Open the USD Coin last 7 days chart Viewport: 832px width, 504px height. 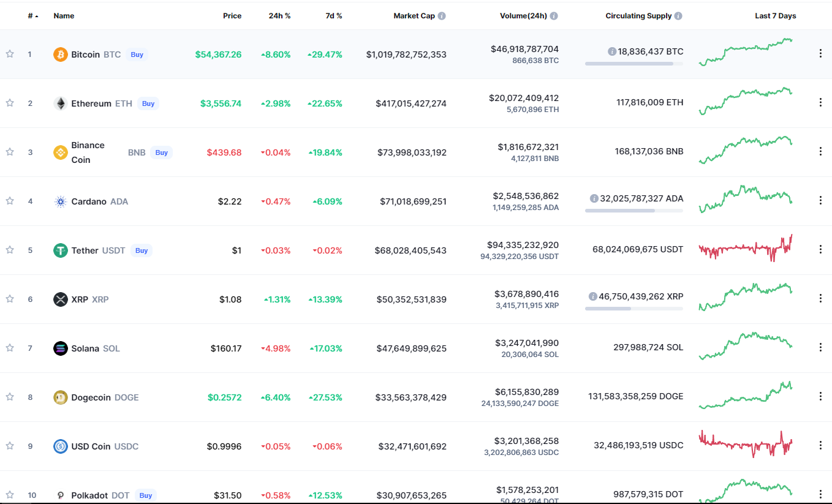click(746, 444)
